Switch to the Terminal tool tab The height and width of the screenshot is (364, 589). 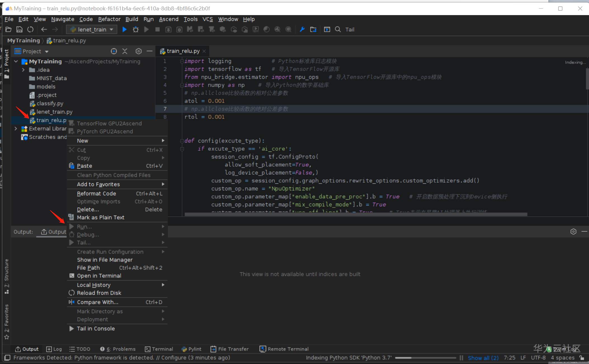159,349
